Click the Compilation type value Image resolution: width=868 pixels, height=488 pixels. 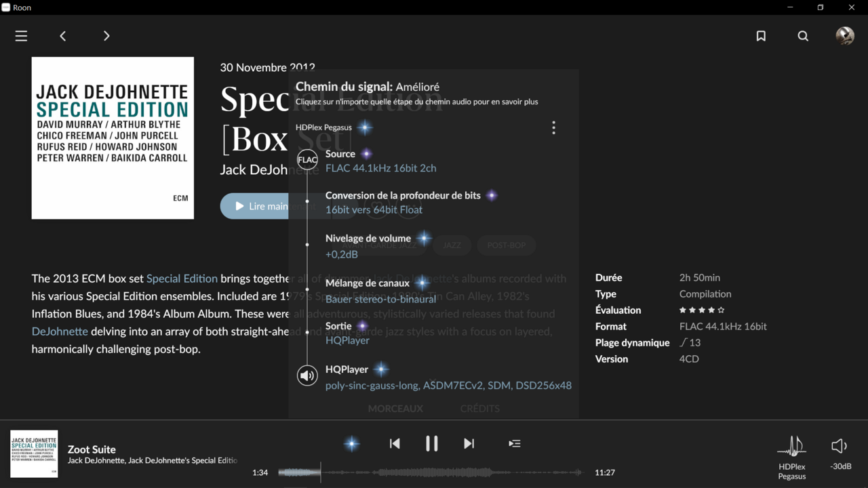tap(705, 294)
